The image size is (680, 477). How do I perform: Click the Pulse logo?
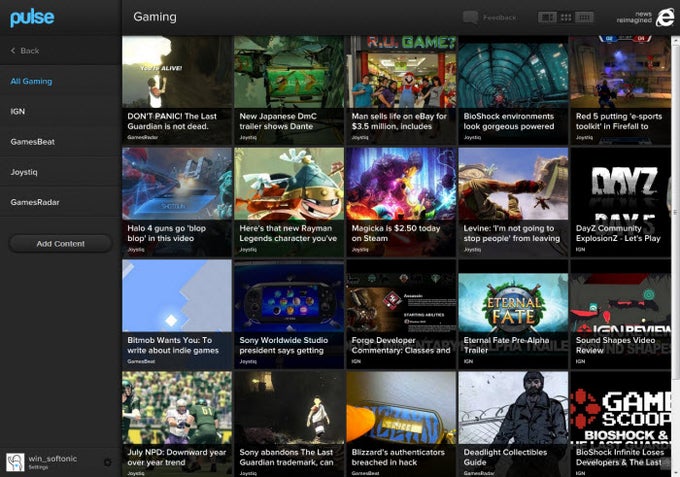click(33, 18)
